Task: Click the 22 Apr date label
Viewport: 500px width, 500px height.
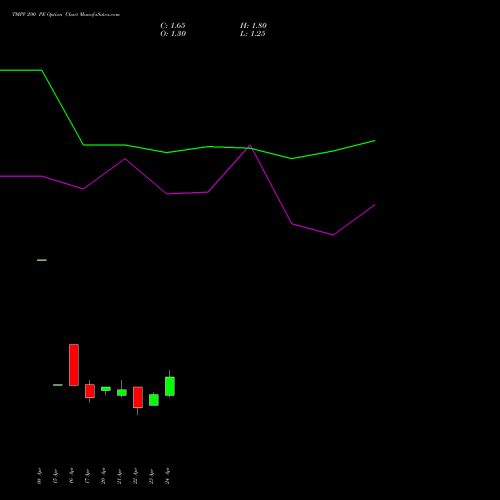Action: [x=135, y=476]
